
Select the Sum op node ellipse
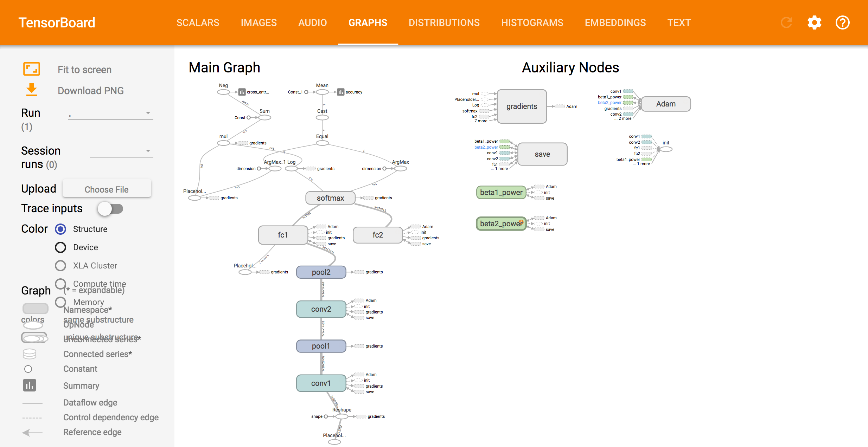click(264, 118)
